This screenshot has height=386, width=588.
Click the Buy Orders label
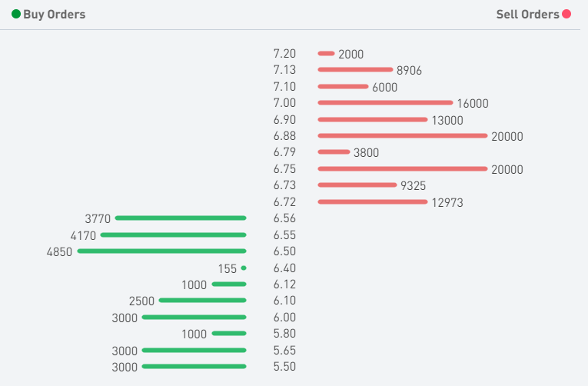54,15
